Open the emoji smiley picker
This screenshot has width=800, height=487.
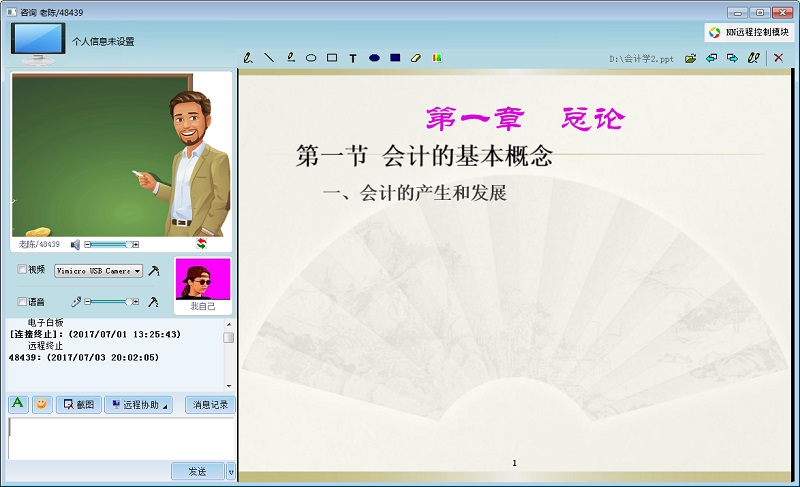coord(42,404)
